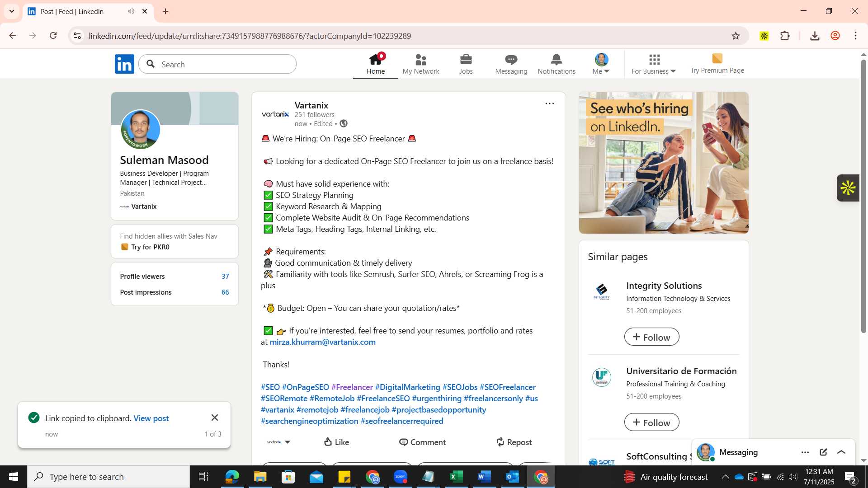Click Try Premium Page link
The width and height of the screenshot is (868, 488).
point(717,64)
